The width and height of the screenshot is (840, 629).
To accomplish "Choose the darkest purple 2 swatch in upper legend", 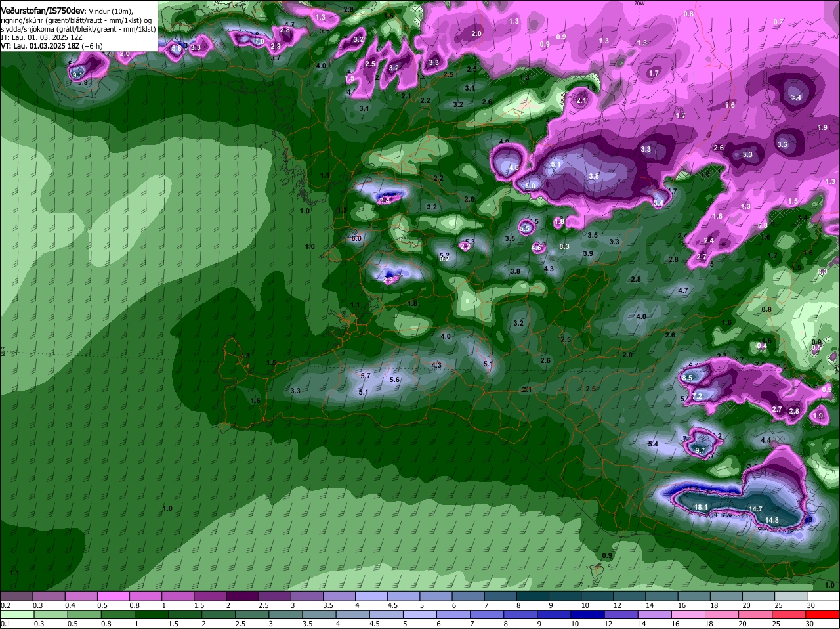I will point(242,596).
